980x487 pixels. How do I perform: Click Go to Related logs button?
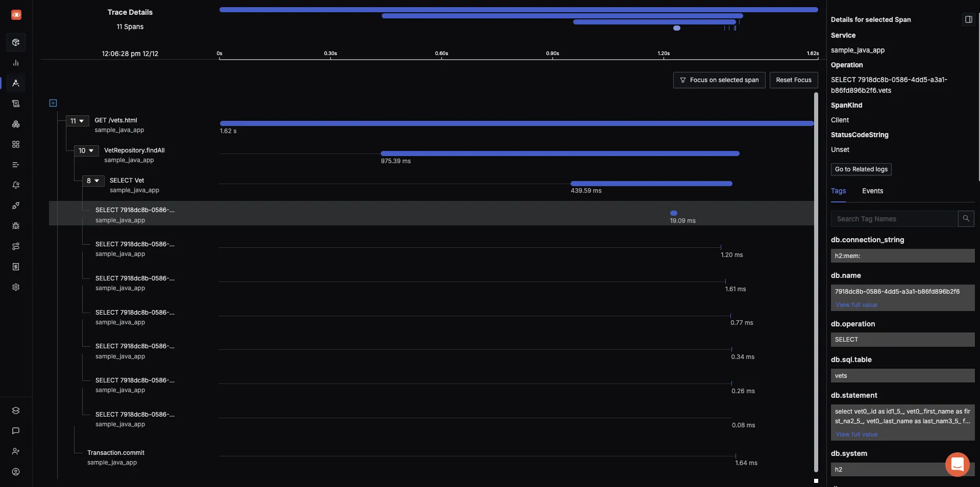[861, 169]
